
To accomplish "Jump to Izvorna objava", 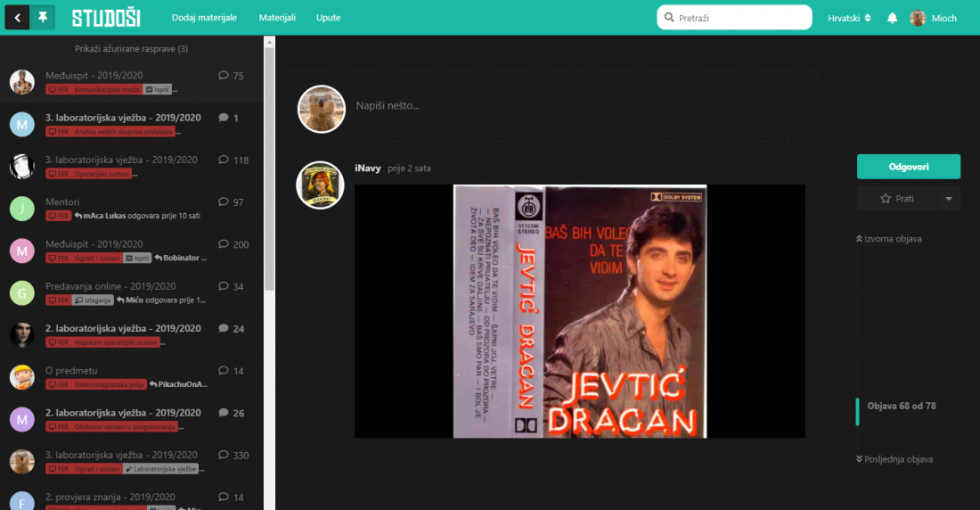I will (x=889, y=238).
